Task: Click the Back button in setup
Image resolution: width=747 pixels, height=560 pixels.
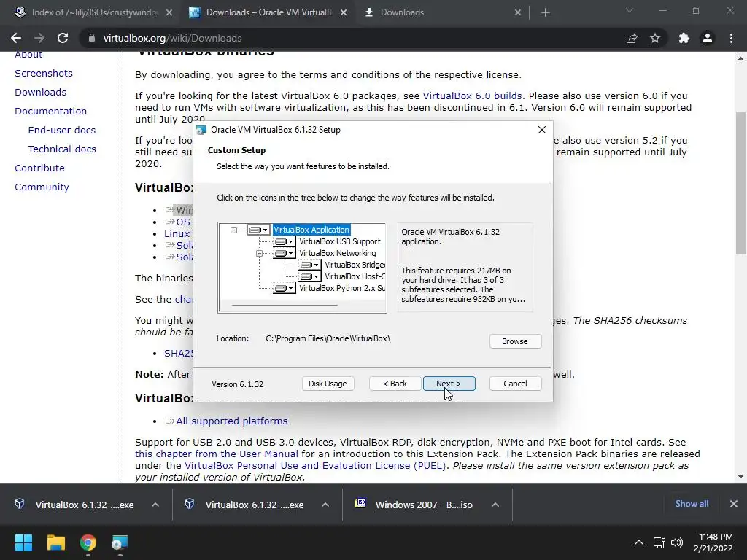Action: click(395, 384)
